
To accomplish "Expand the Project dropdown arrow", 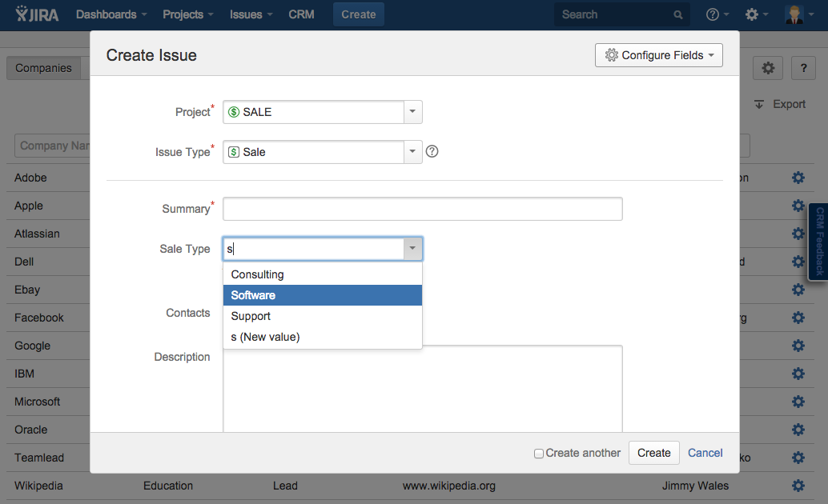I will (412, 112).
